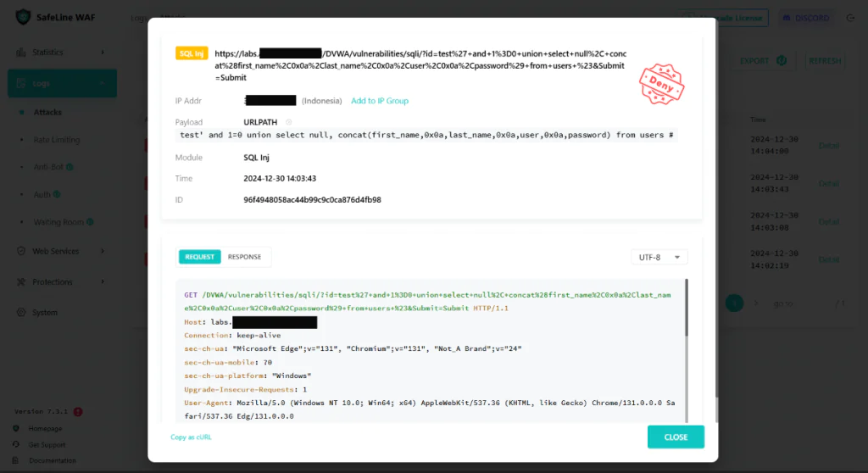Click the Protections icon in sidebar
Image resolution: width=868 pixels, height=473 pixels.
21,282
